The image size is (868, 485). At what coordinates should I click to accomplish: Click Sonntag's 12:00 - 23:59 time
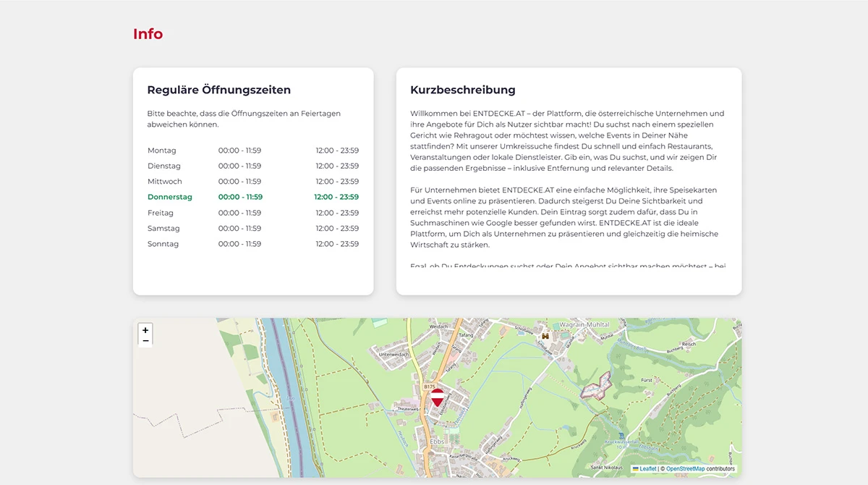(337, 244)
